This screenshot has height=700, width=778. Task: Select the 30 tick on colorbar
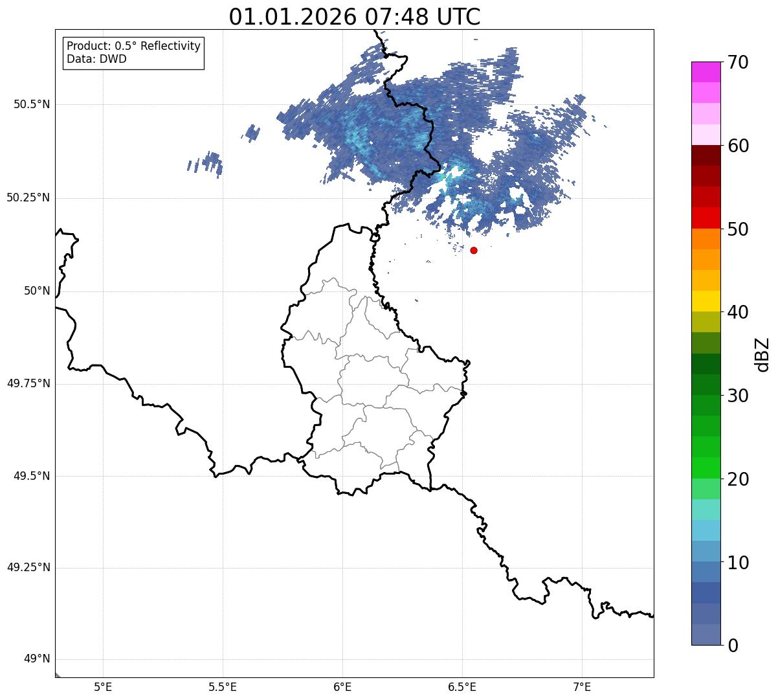pos(738,396)
